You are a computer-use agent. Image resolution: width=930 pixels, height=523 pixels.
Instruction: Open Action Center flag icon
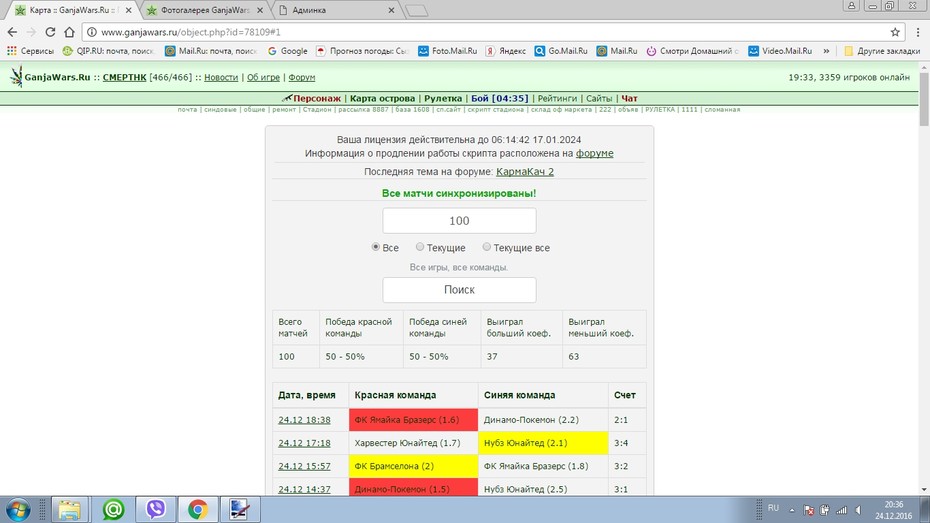pyautogui.click(x=808, y=510)
